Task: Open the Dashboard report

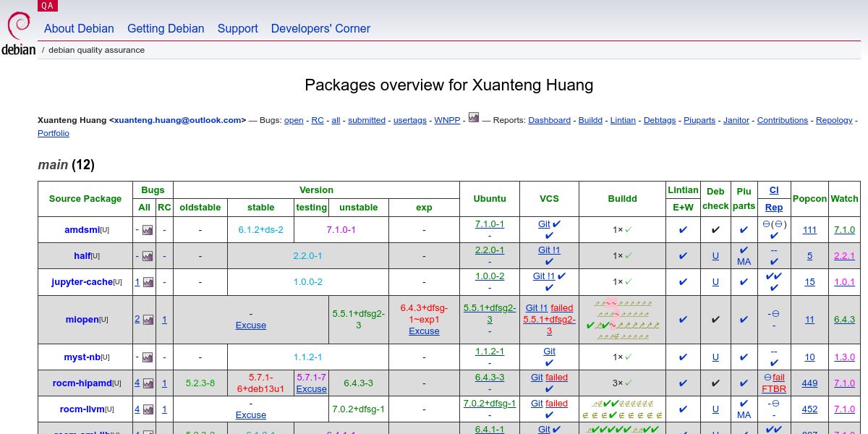Action: [549, 120]
